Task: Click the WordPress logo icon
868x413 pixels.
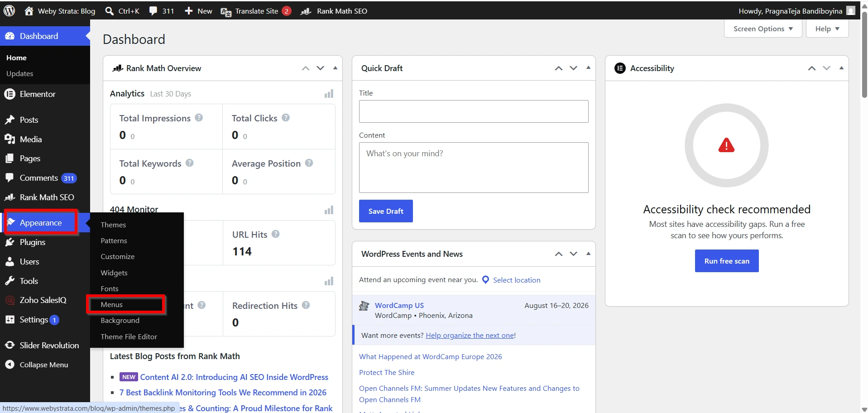Action: (x=10, y=11)
